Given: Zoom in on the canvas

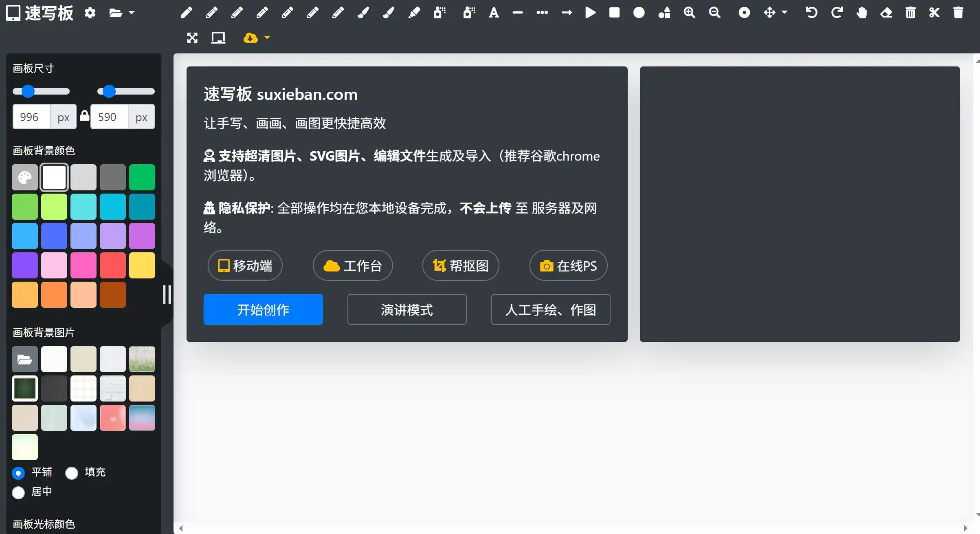Looking at the screenshot, I should 689,13.
